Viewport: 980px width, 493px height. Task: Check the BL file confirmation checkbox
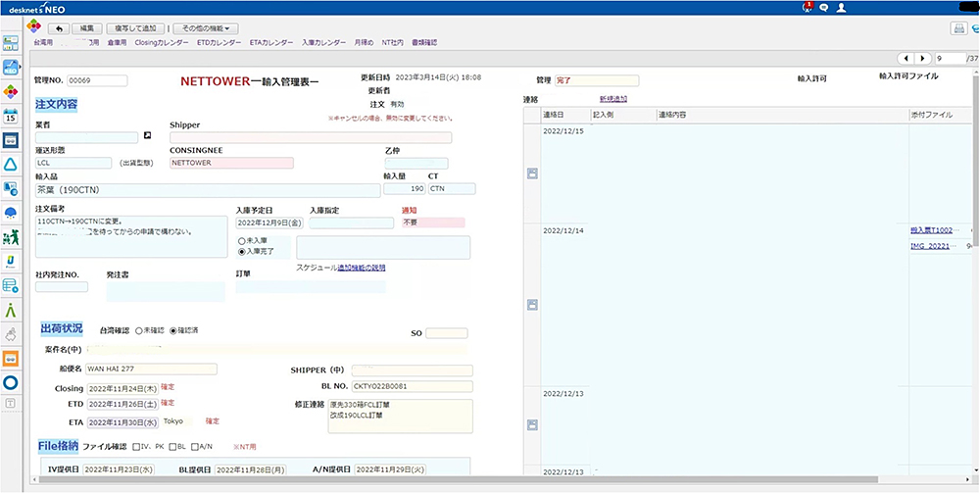coord(171,447)
